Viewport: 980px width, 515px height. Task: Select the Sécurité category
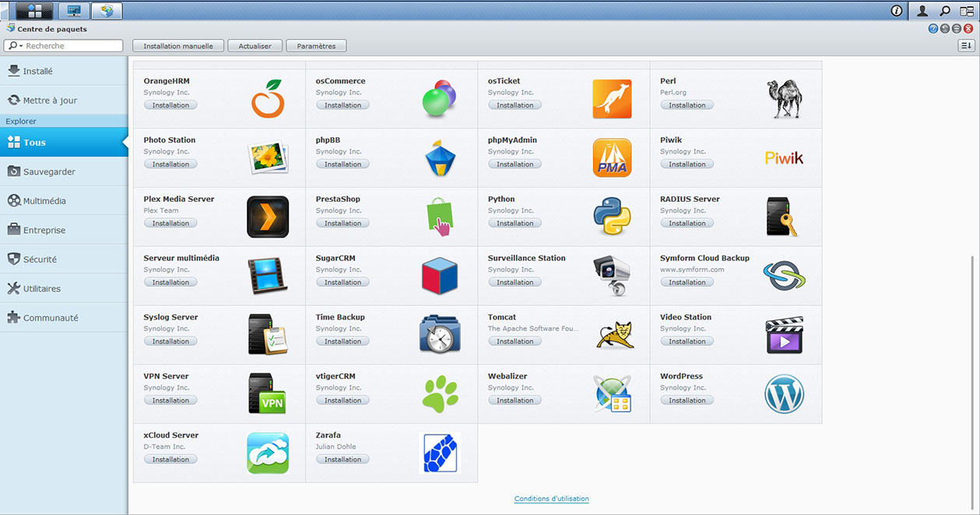(x=64, y=259)
